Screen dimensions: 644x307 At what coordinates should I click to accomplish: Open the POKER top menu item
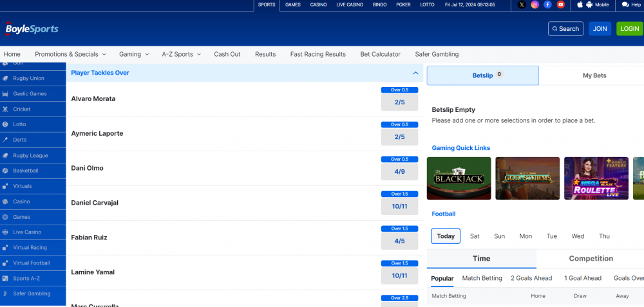point(403,5)
